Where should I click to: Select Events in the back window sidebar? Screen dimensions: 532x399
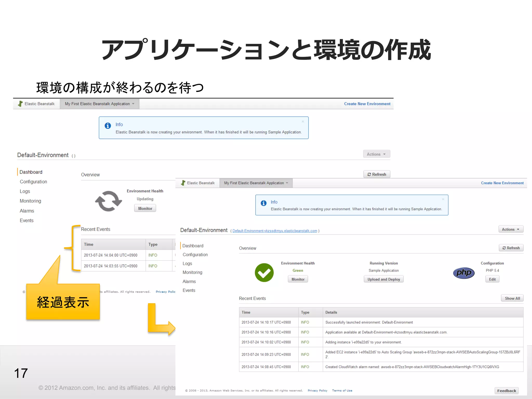tap(26, 220)
